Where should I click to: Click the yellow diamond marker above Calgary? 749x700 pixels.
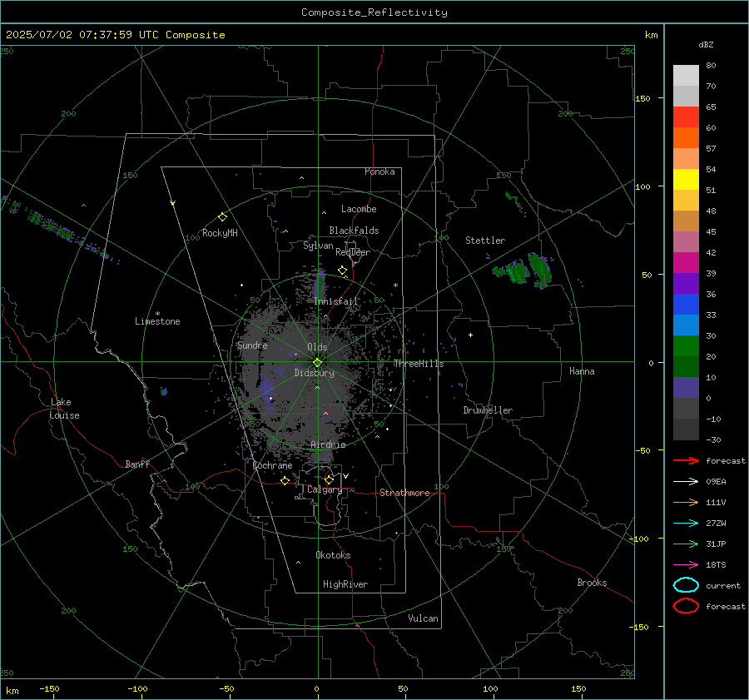point(329,479)
